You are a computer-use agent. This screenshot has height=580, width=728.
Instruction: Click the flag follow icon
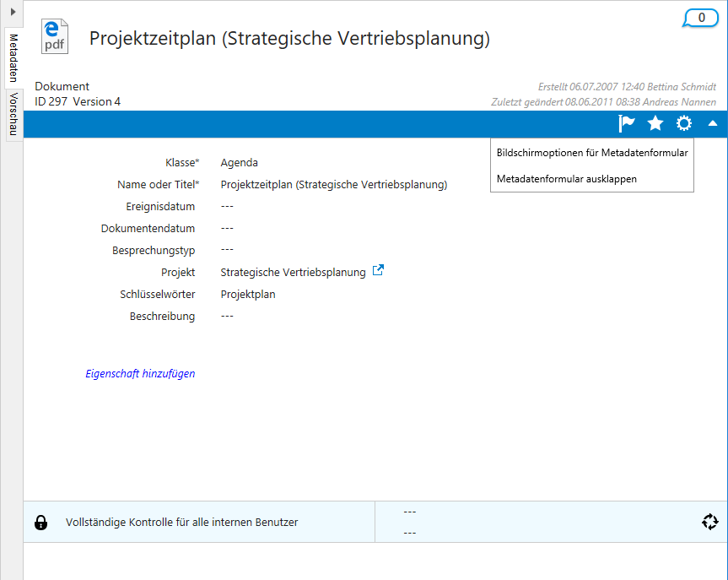(626, 124)
